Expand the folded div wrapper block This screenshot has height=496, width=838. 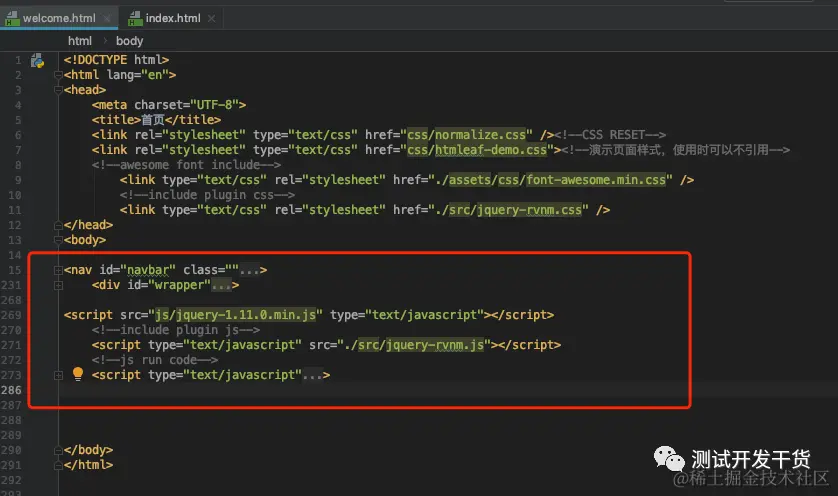point(58,285)
